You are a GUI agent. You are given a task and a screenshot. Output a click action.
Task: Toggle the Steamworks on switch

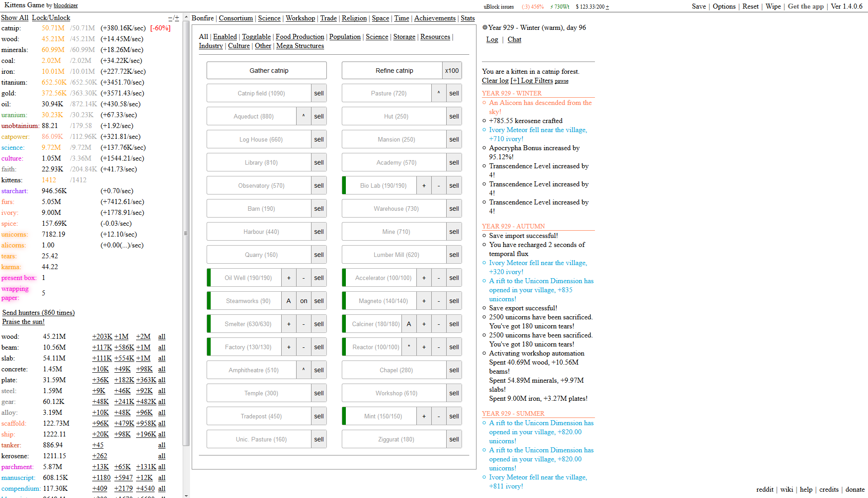303,301
